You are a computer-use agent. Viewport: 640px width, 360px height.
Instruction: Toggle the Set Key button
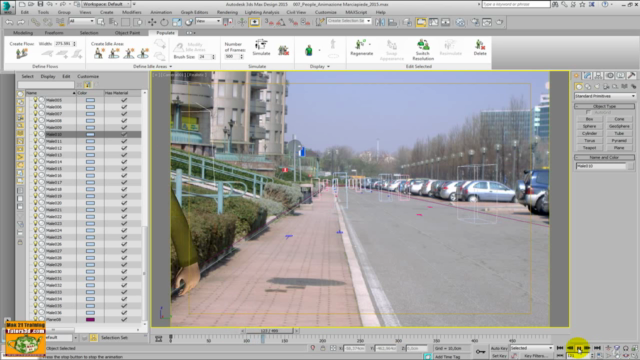[499, 356]
